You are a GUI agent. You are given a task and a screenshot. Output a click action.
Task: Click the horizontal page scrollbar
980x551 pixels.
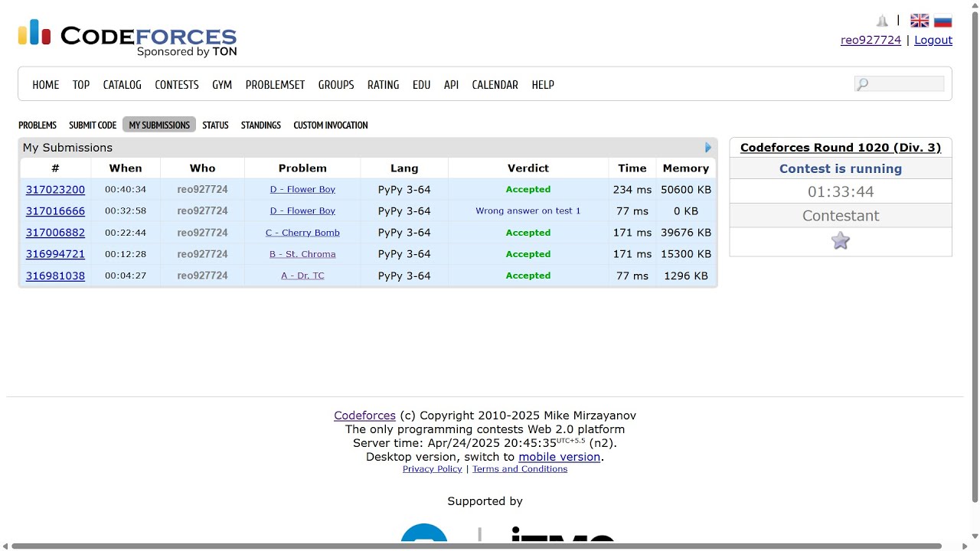[477, 546]
